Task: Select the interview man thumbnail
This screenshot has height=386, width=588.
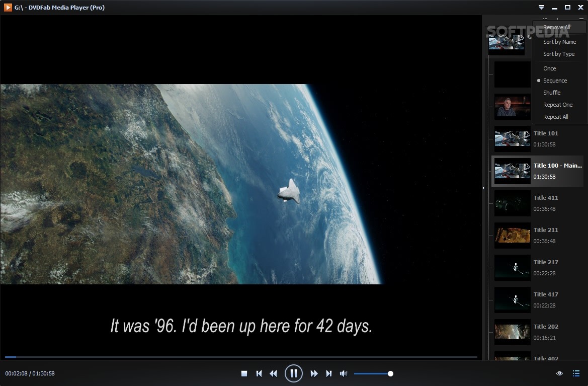Action: pyautogui.click(x=512, y=107)
